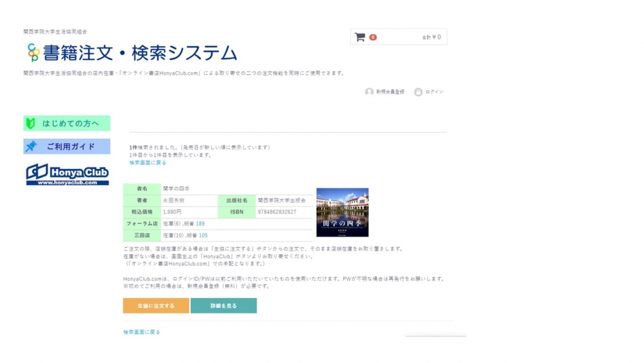The width and height of the screenshot is (644, 363).
Task: Follow 検索画面に戻る link above the results table
Action: [147, 163]
